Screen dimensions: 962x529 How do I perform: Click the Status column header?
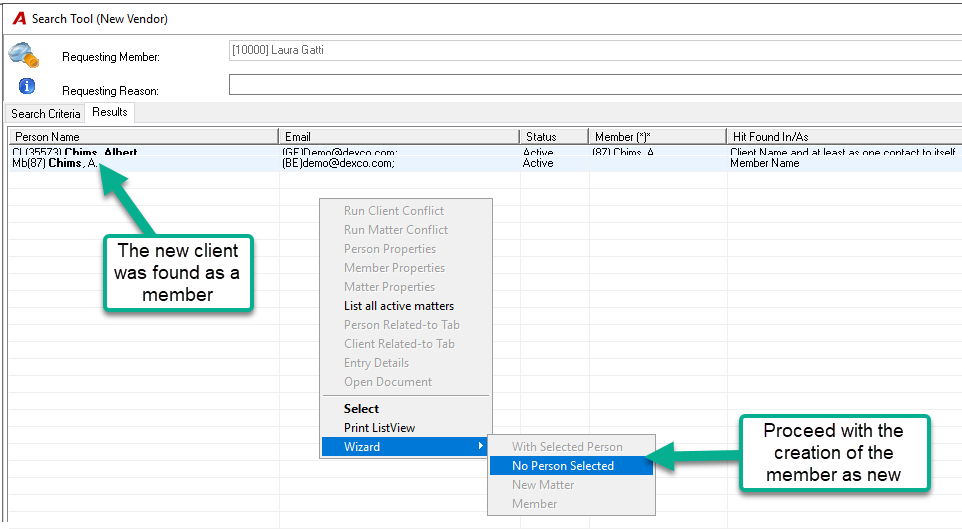point(554,136)
